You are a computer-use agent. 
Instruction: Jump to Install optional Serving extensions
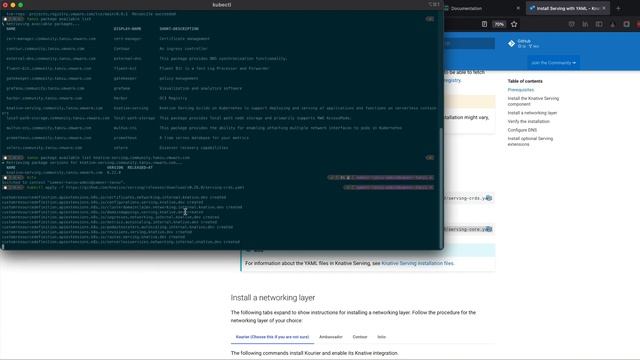pyautogui.click(x=530, y=141)
